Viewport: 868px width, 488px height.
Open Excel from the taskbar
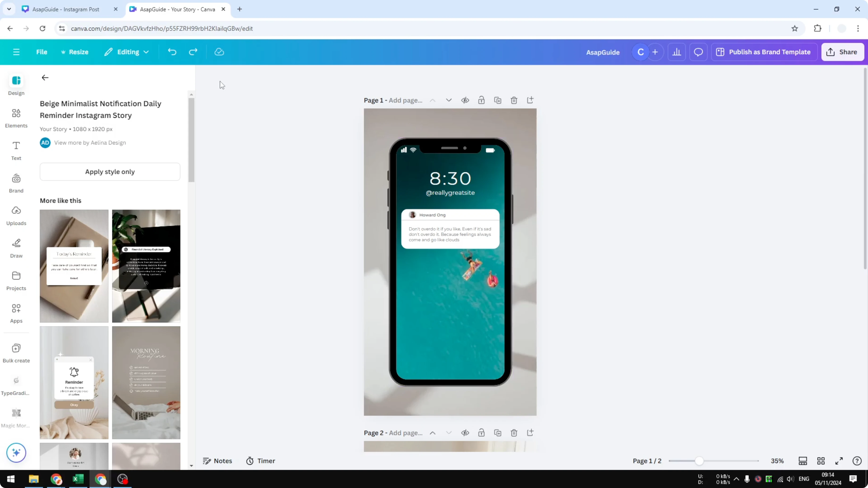click(78, 479)
